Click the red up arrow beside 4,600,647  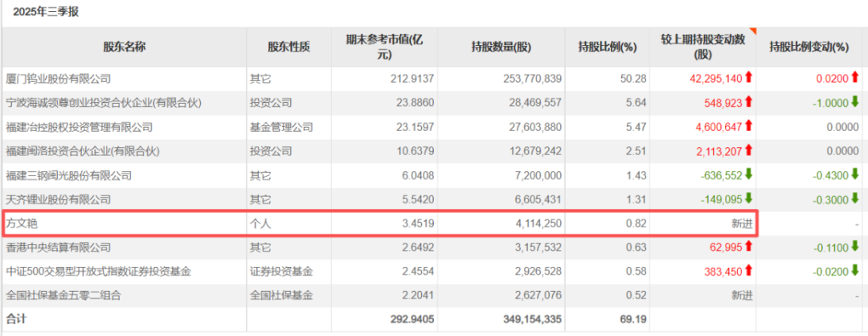(x=748, y=127)
